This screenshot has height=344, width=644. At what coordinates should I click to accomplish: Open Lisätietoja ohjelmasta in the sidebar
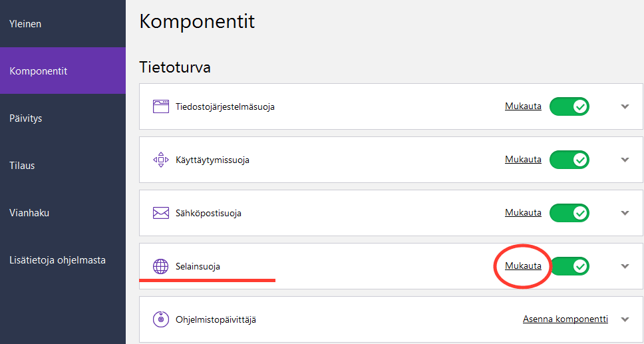coord(57,260)
